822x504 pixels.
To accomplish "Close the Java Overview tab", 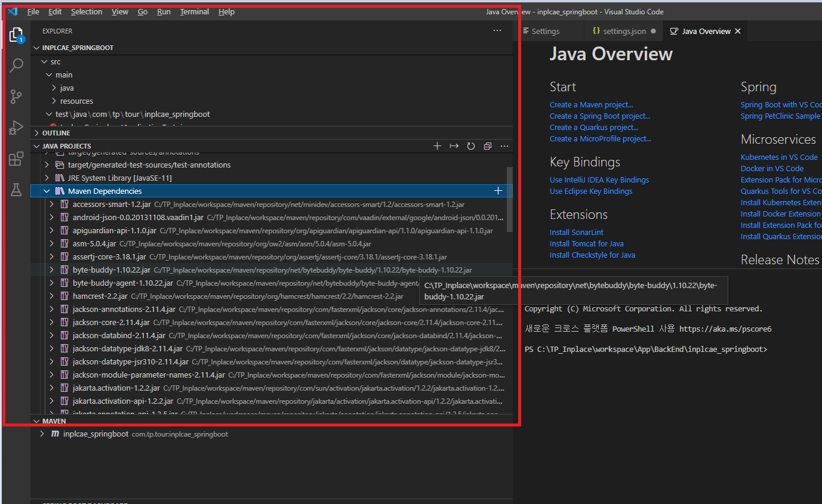I will [738, 31].
